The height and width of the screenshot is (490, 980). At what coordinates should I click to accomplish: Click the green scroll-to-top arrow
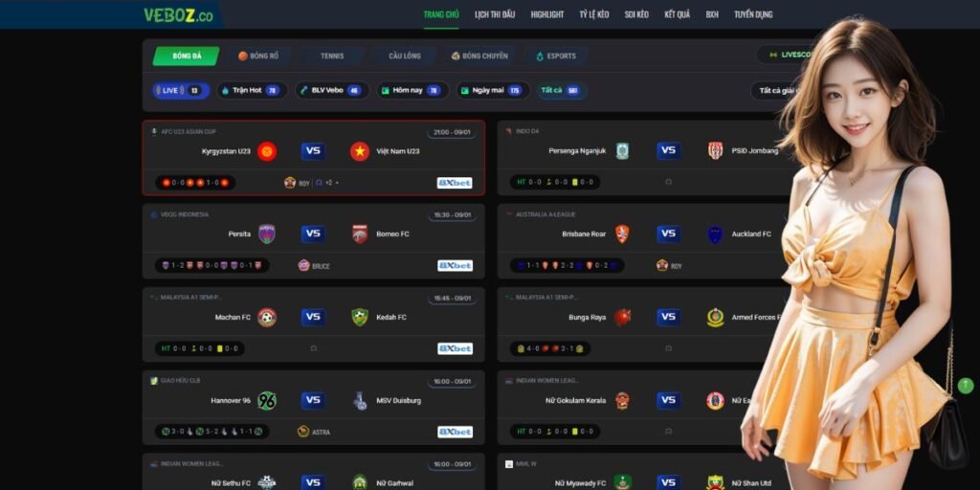coord(965,385)
